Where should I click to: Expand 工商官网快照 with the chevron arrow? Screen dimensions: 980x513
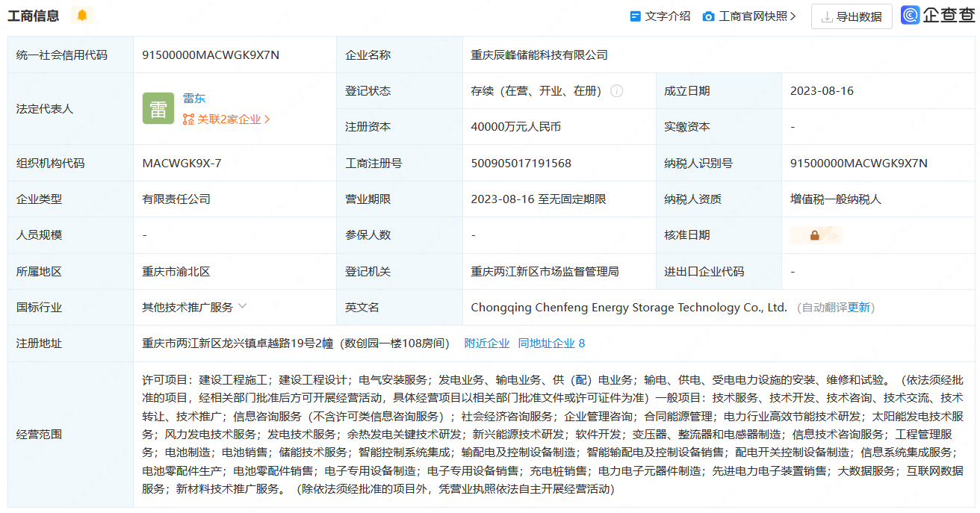(793, 16)
